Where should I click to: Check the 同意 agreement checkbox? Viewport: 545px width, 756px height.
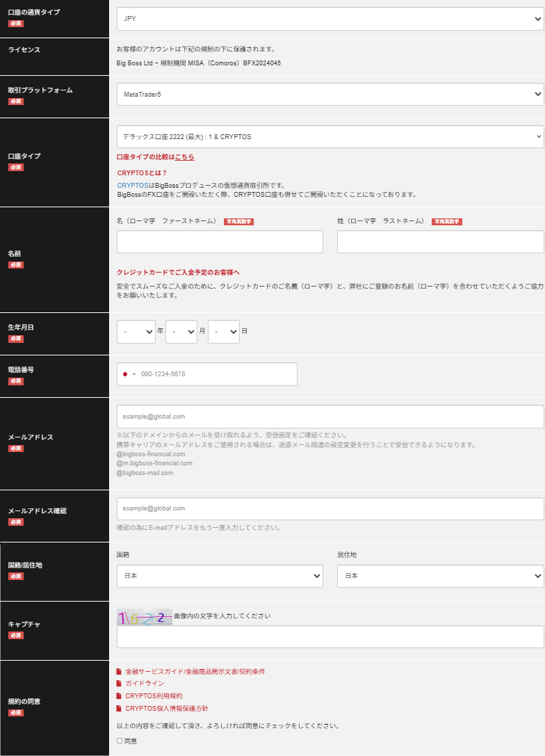(120, 741)
